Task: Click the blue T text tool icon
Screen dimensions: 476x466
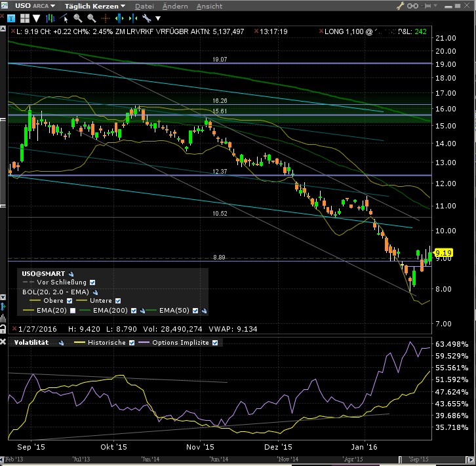Action: tap(11, 18)
